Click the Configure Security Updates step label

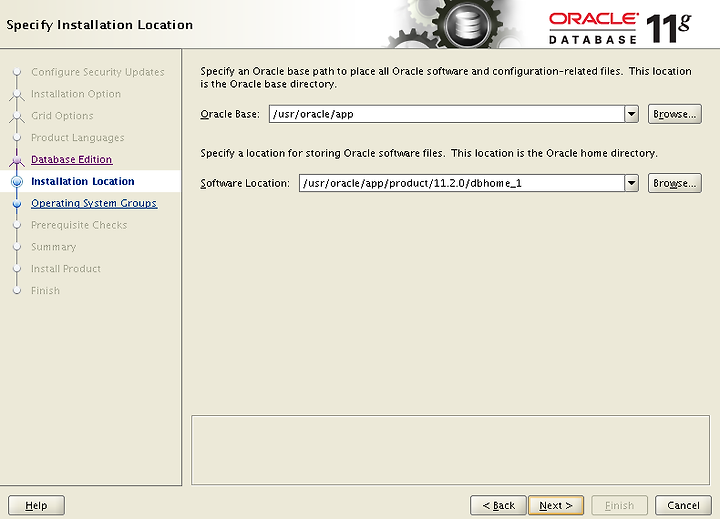pos(98,72)
